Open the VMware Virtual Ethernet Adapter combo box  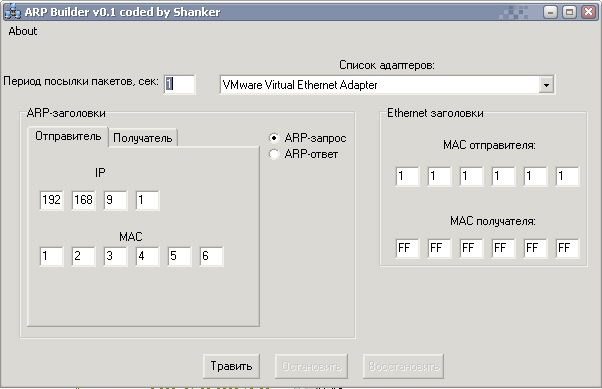point(387,85)
